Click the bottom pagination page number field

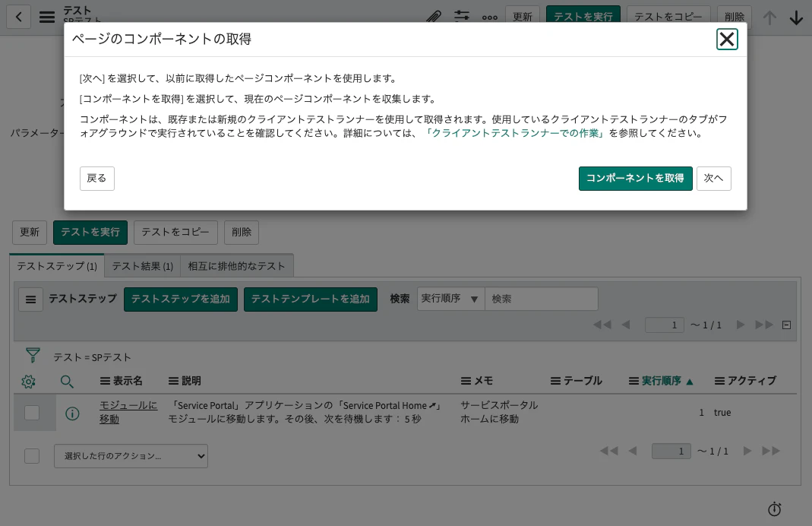pos(671,451)
